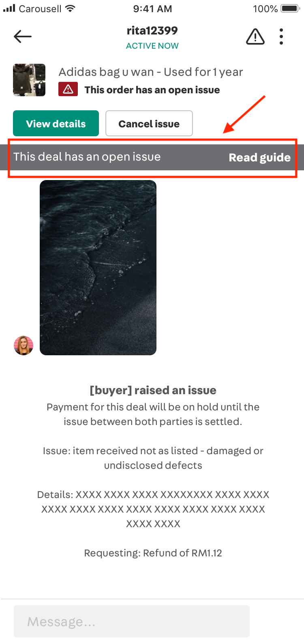Open the Read guide link
Image resolution: width=304 pixels, height=644 pixels.
tap(260, 157)
